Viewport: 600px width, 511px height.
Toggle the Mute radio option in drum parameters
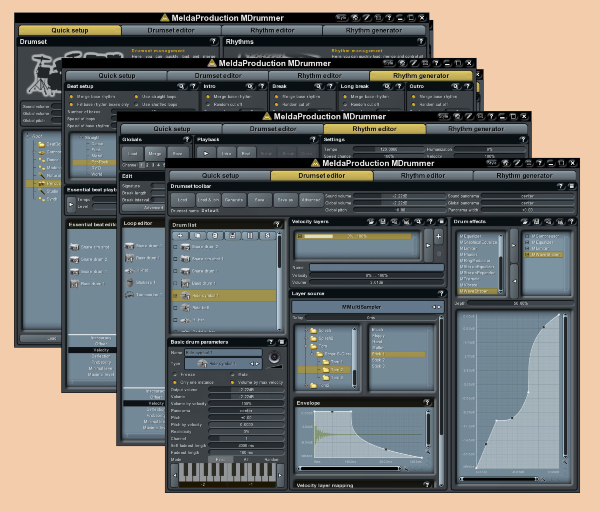(x=232, y=374)
